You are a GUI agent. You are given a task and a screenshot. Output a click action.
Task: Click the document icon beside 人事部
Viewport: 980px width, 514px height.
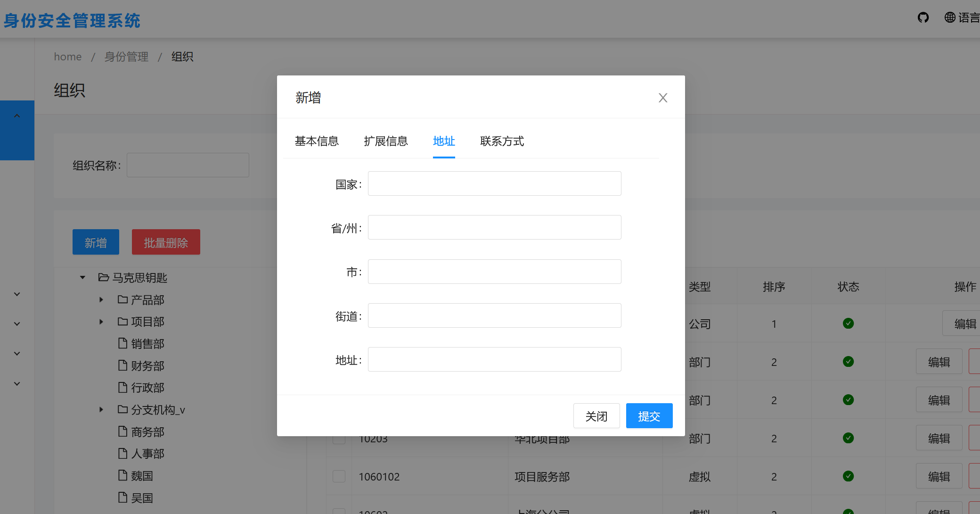pyautogui.click(x=123, y=453)
